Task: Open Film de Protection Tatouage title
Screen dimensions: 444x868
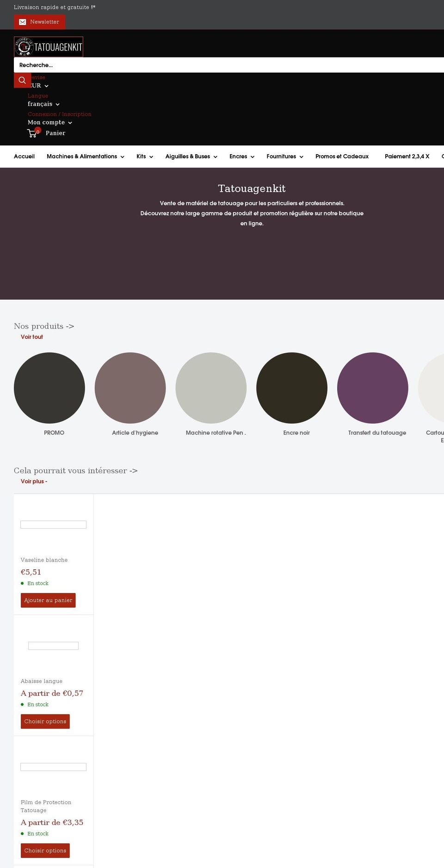Action: coord(46,806)
